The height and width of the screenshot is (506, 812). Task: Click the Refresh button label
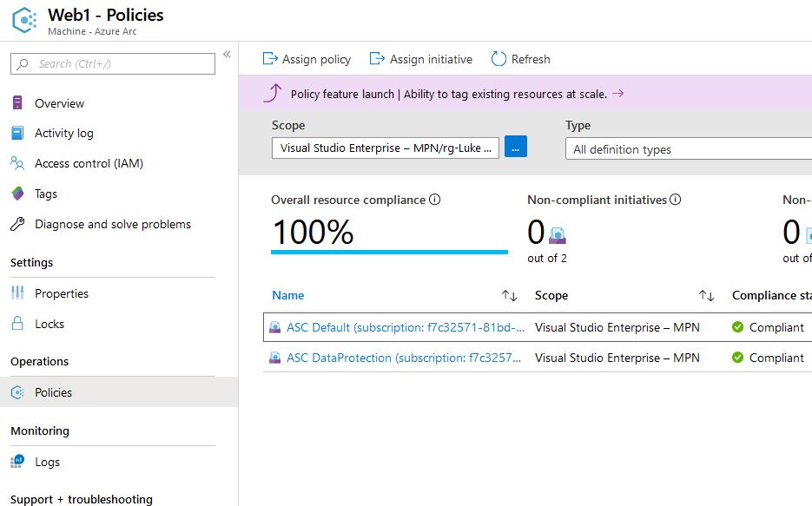[x=531, y=59]
